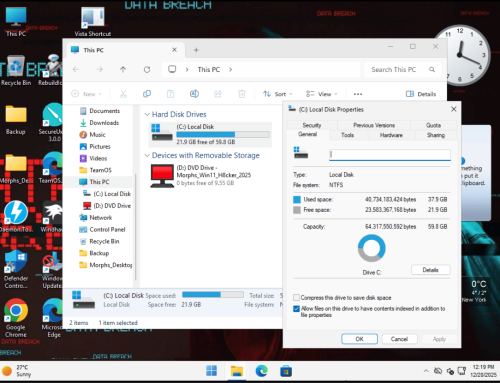Click OK in Local Disk Properties
This screenshot has width=500, height=383.
coord(359,339)
